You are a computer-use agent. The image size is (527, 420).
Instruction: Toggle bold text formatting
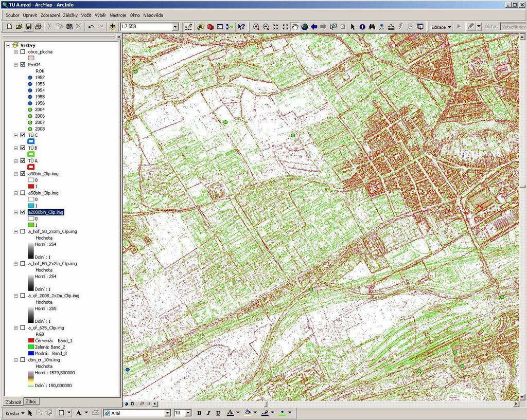199,413
